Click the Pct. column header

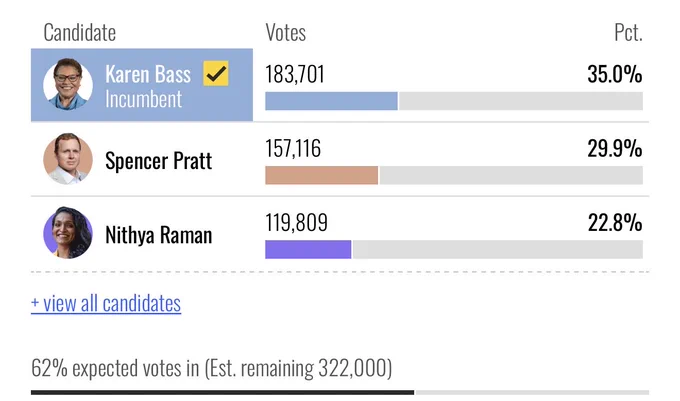coord(628,33)
